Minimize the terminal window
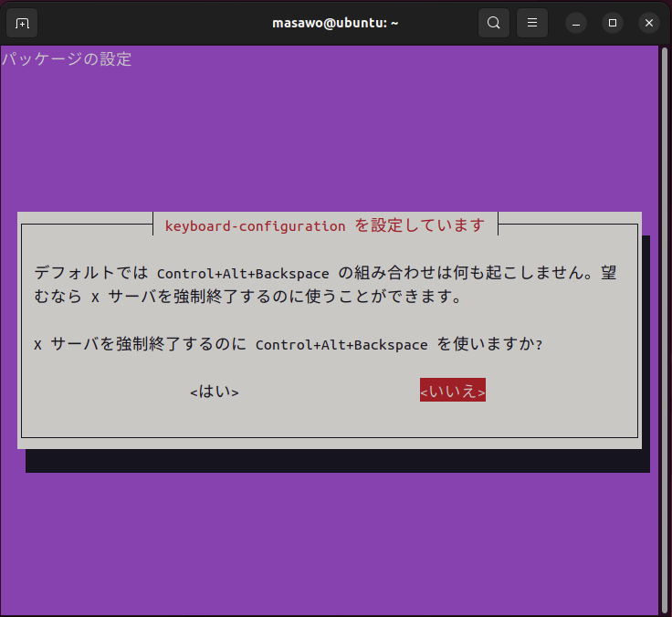This screenshot has width=672, height=617. pos(576,23)
